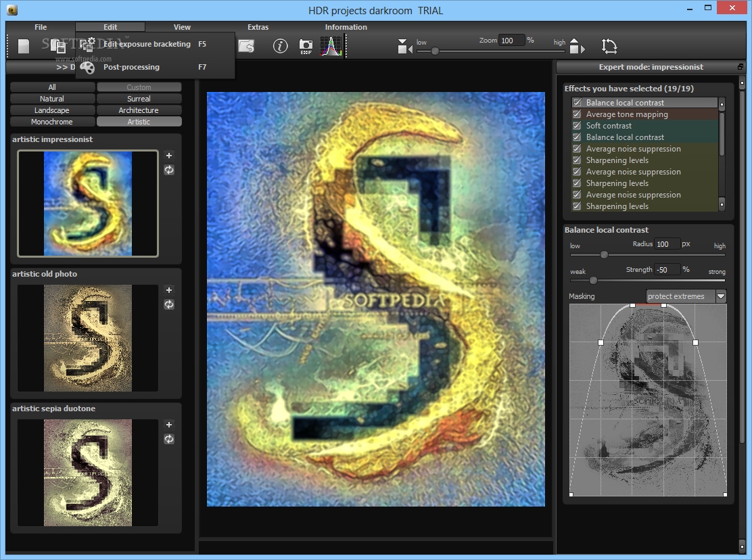Click the Strength percent input field
The width and height of the screenshot is (752, 560).
click(x=667, y=270)
